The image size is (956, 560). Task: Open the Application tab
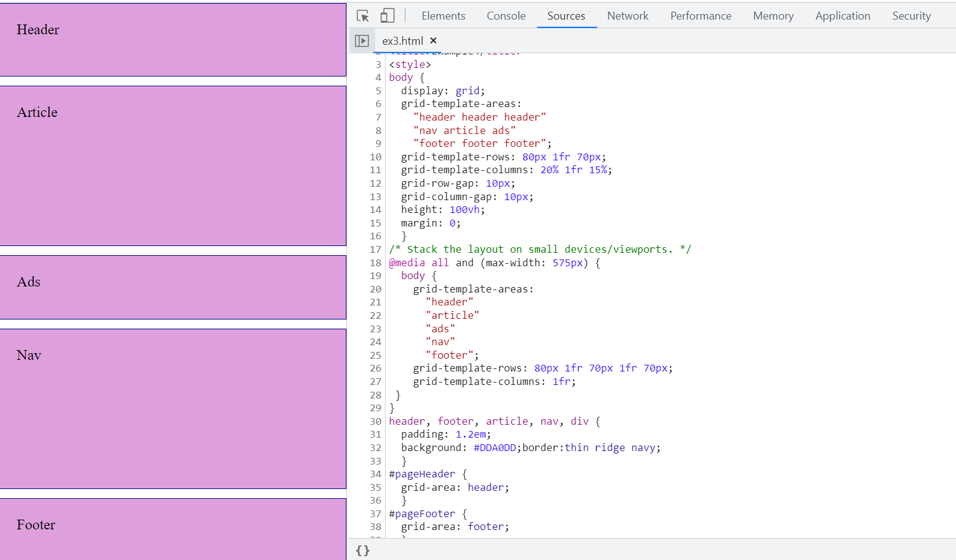(x=842, y=16)
